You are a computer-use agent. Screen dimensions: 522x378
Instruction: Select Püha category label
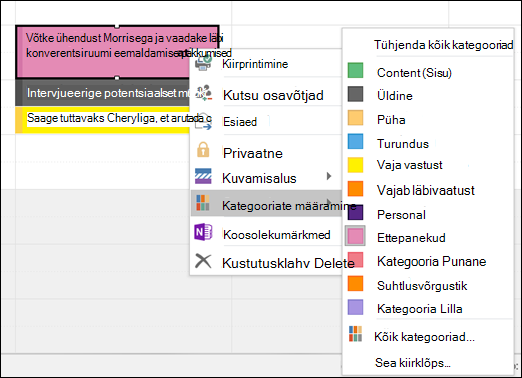(391, 120)
